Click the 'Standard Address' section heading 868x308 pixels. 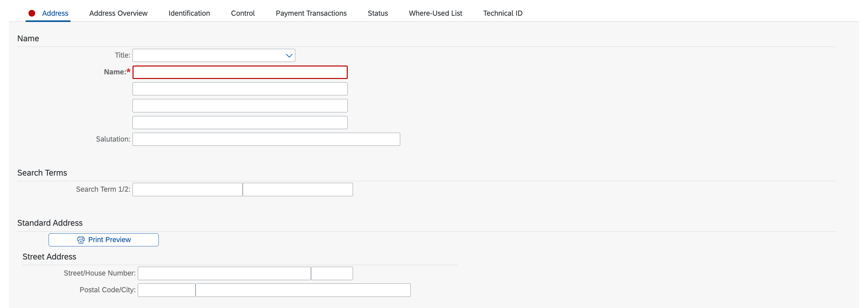click(x=50, y=223)
